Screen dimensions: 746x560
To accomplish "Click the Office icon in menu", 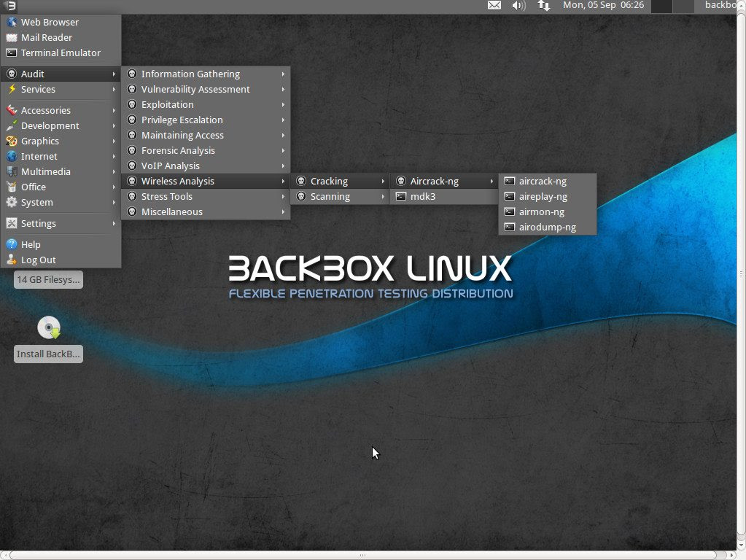I will pyautogui.click(x=12, y=187).
